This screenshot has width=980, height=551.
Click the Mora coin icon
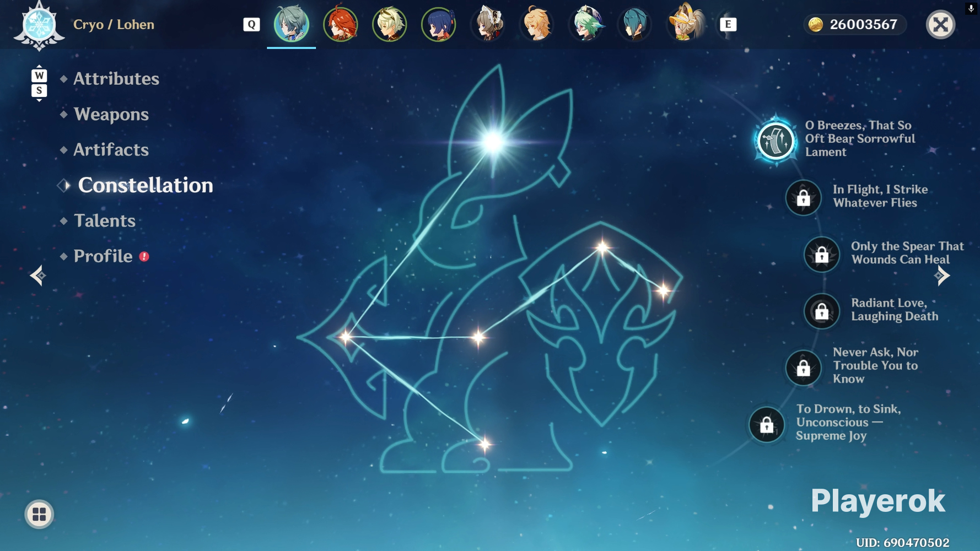pos(816,24)
